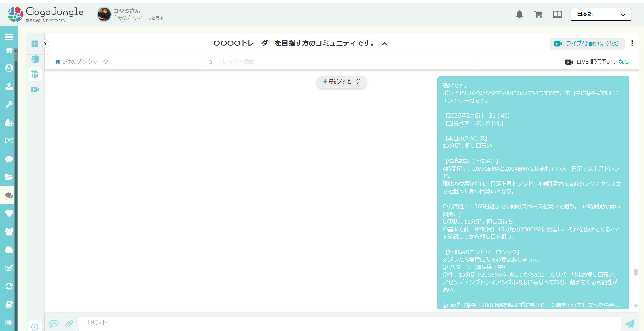Collapse the community title with the chevron
Screen dimensions: 644x331
tap(384, 44)
